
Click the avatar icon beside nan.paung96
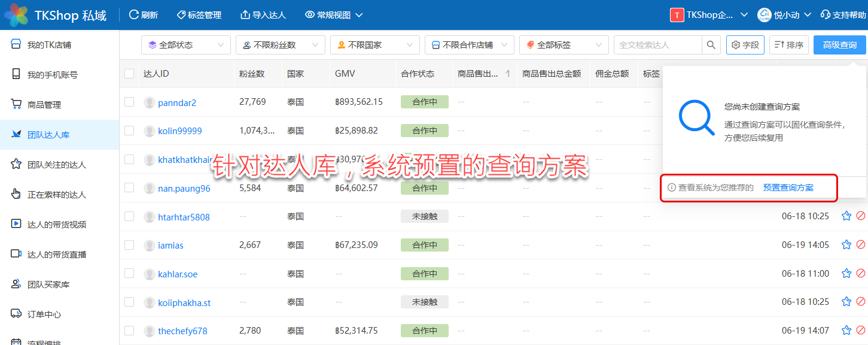150,188
